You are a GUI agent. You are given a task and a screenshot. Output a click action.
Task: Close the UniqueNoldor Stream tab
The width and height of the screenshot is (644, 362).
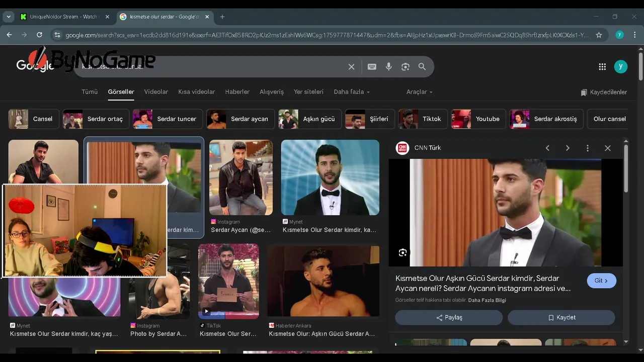[106, 17]
